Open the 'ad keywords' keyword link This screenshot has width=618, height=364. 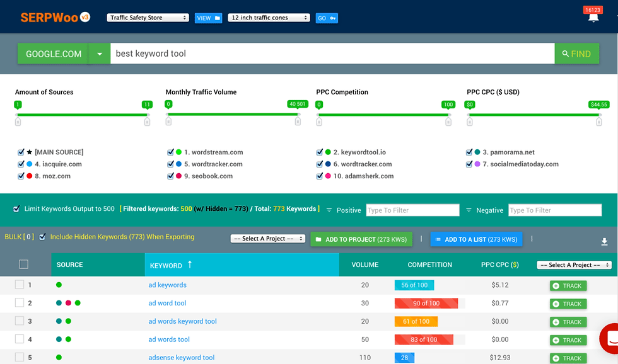pyautogui.click(x=168, y=285)
